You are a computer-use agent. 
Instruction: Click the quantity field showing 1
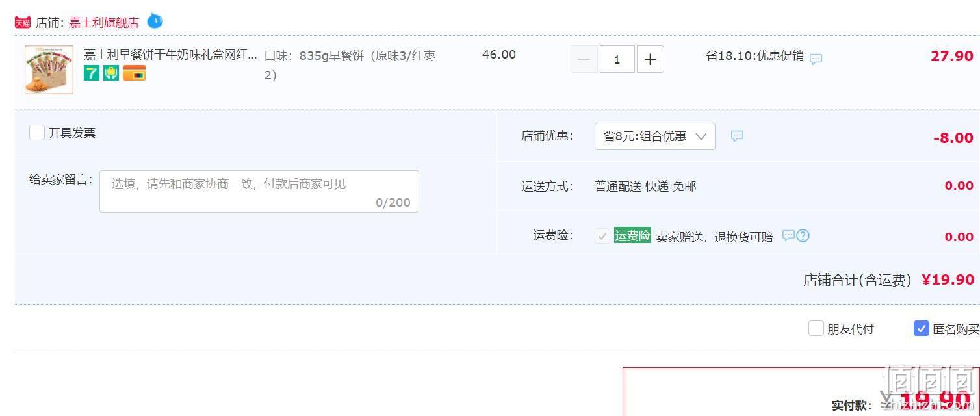pyautogui.click(x=617, y=60)
